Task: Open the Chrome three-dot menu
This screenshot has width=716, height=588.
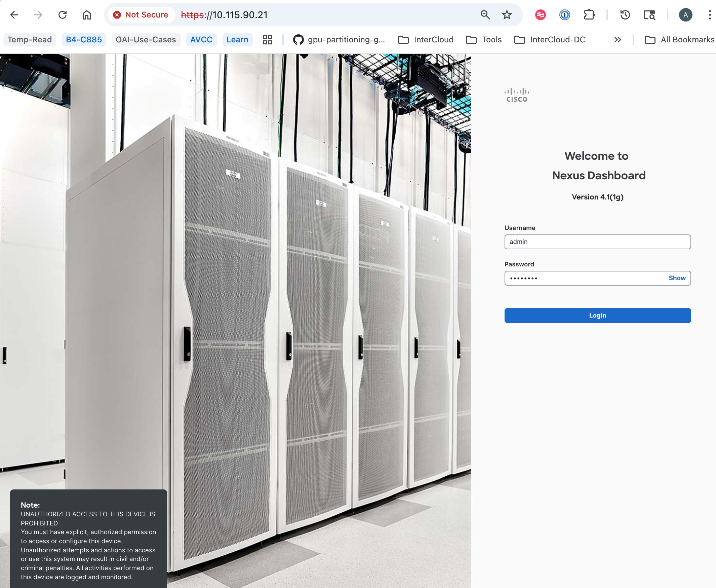Action: [x=710, y=14]
